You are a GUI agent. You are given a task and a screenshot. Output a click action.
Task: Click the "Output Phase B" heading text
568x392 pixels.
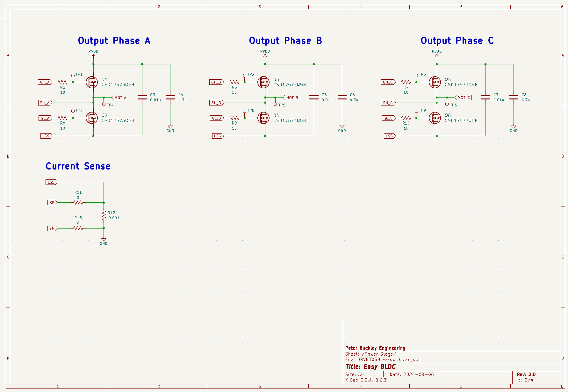(285, 41)
